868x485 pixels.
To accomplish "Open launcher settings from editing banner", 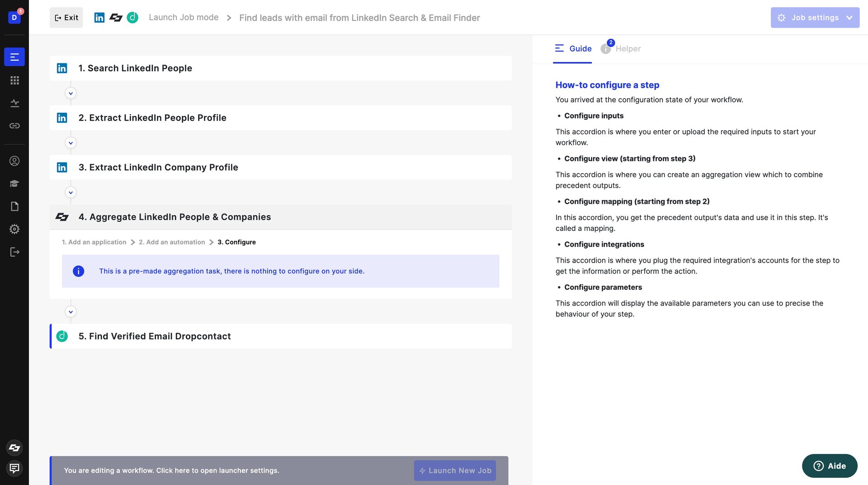I will [172, 471].
